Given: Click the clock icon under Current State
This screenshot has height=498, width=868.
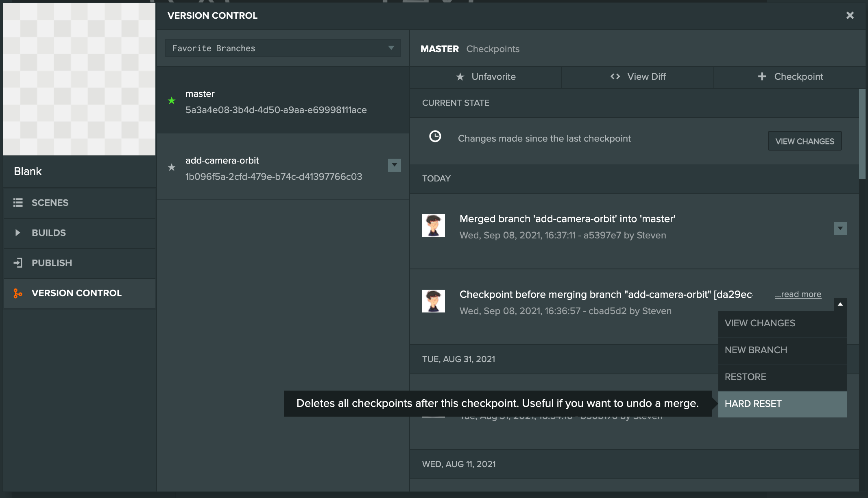Looking at the screenshot, I should pyautogui.click(x=435, y=136).
